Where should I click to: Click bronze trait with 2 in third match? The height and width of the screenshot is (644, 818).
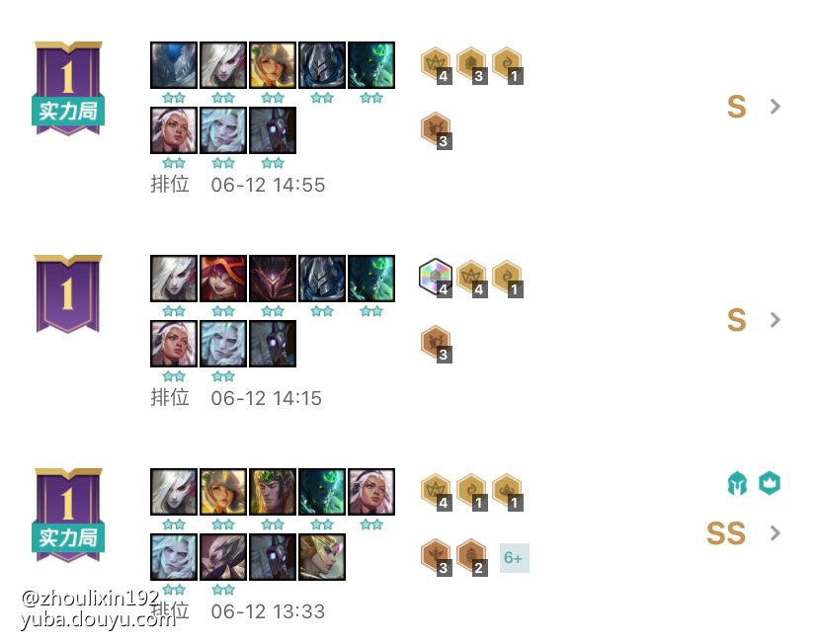471,557
